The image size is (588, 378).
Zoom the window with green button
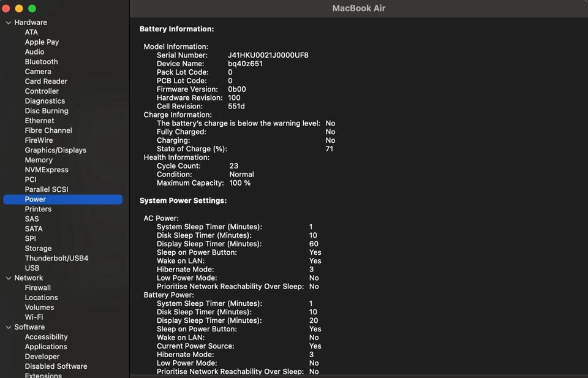click(32, 8)
